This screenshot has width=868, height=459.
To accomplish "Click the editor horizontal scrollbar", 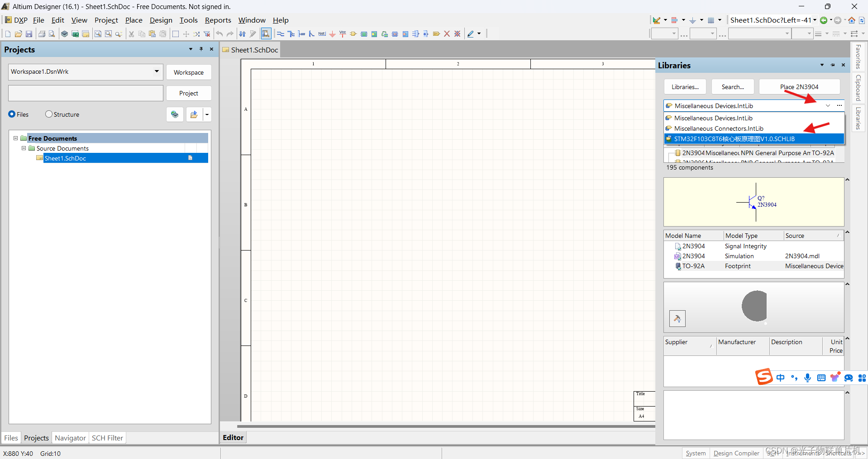I will point(446,426).
